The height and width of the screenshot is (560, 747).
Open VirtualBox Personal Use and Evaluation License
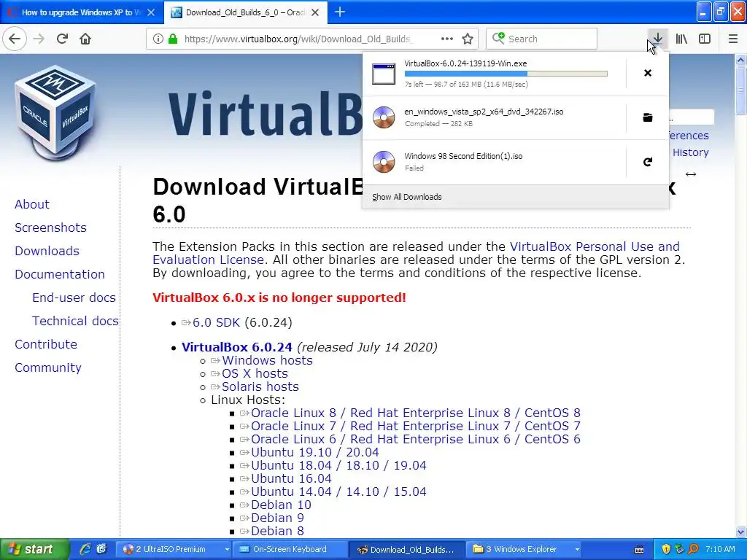click(x=416, y=253)
